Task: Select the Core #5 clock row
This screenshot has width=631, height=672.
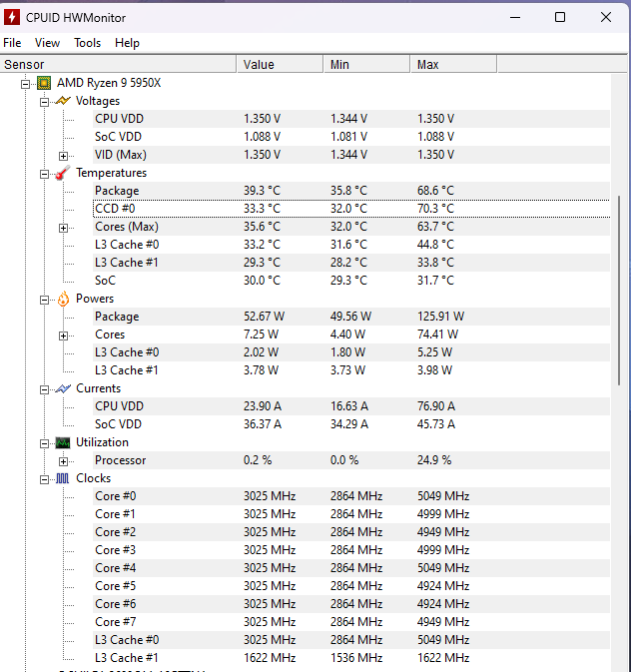Action: 351,586
